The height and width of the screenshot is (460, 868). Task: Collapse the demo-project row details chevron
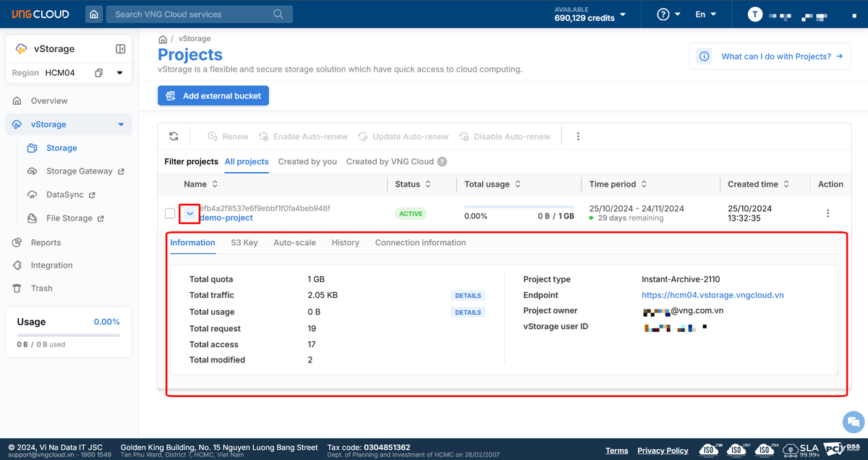click(190, 213)
